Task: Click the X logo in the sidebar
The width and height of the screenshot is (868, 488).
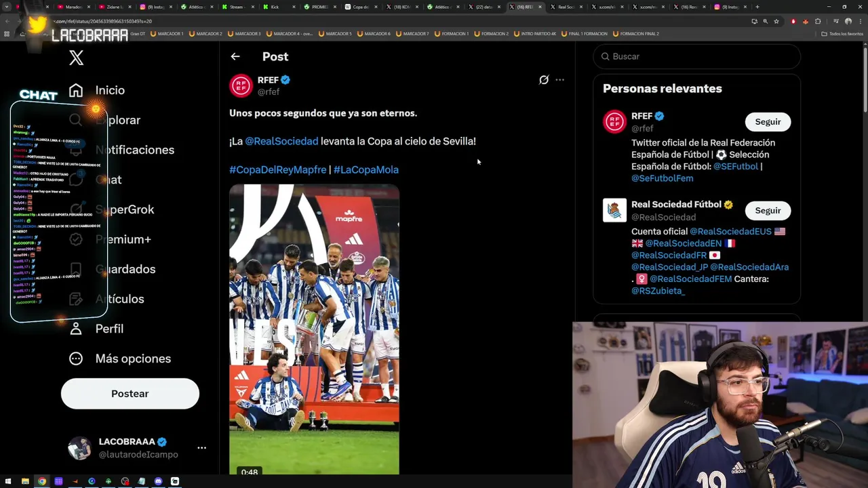Action: (77, 58)
